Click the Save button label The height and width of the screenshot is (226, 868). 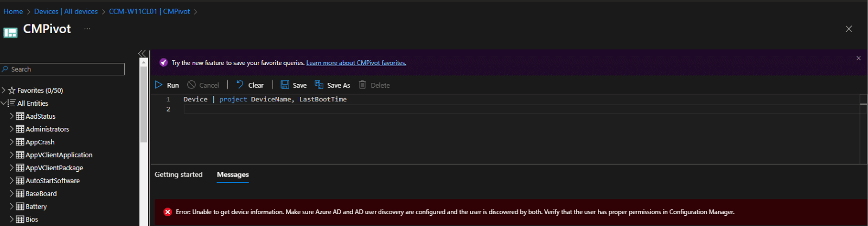tap(299, 86)
